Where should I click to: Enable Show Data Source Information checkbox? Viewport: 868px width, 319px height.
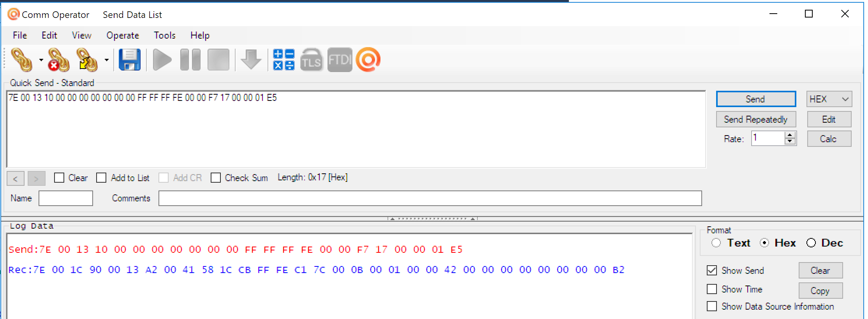tap(712, 306)
